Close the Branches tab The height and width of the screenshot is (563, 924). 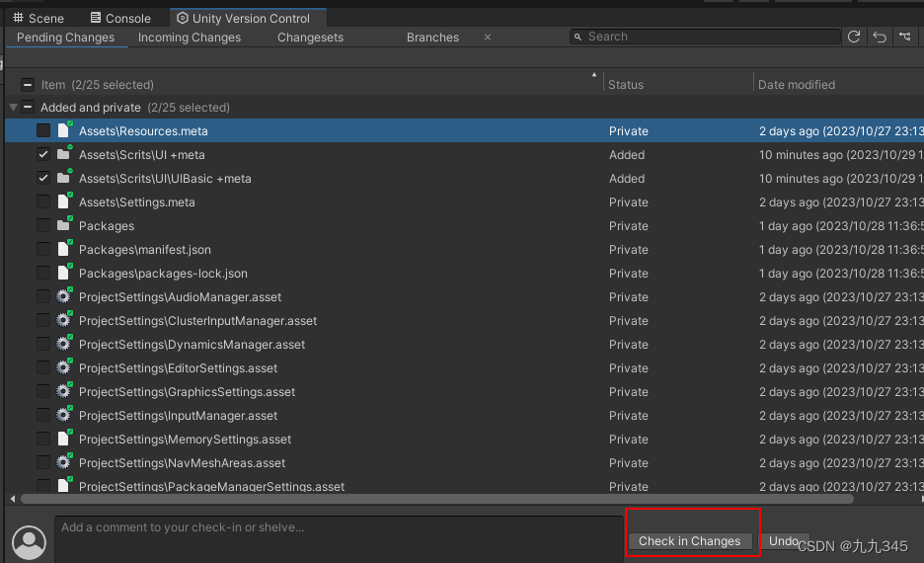click(488, 38)
